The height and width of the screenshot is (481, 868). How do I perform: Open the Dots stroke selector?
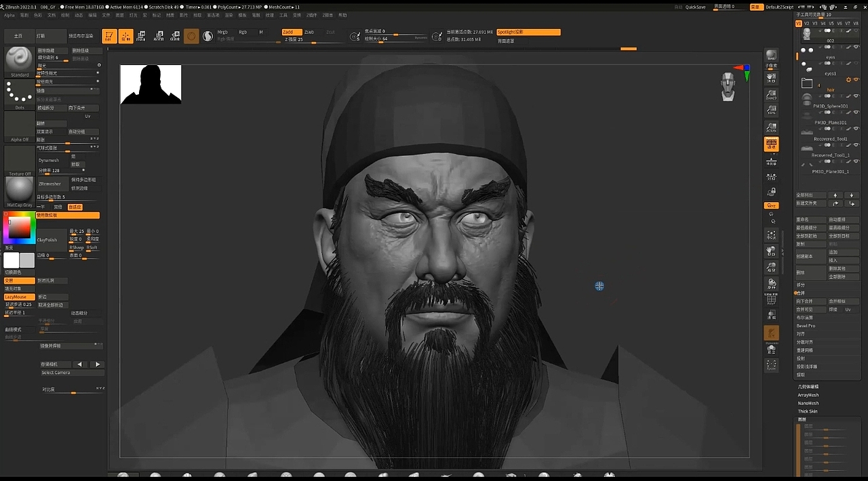pyautogui.click(x=18, y=93)
